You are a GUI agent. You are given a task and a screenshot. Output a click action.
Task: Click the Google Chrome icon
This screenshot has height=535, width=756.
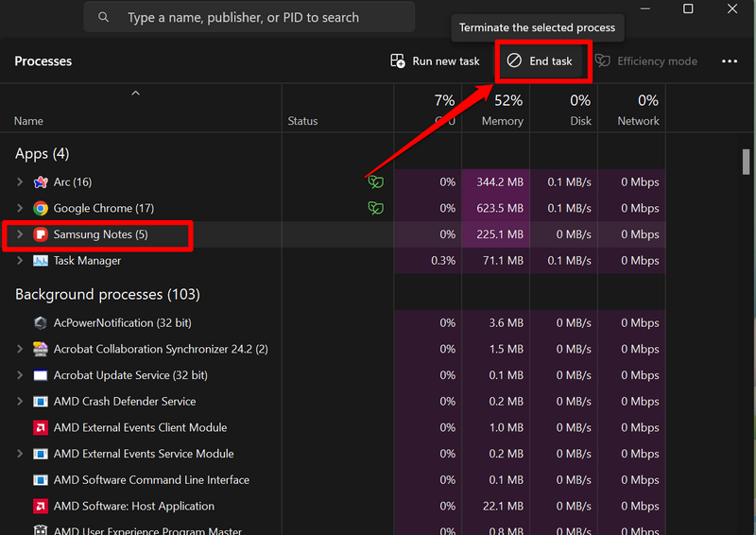click(41, 208)
